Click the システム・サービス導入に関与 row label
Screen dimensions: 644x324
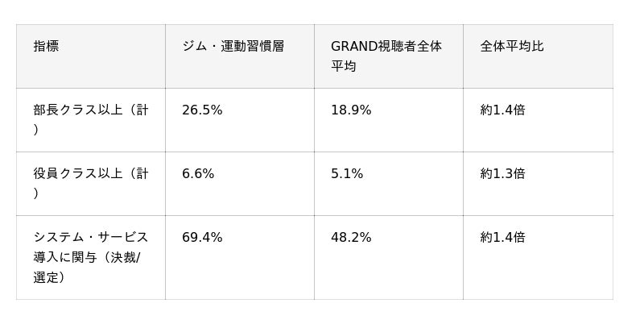point(91,257)
